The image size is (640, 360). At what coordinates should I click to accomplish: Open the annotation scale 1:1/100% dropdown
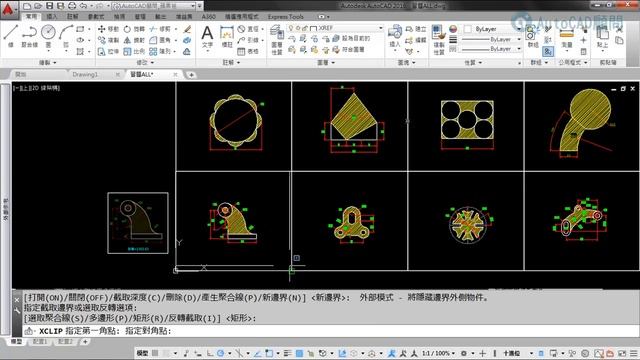click(x=438, y=353)
